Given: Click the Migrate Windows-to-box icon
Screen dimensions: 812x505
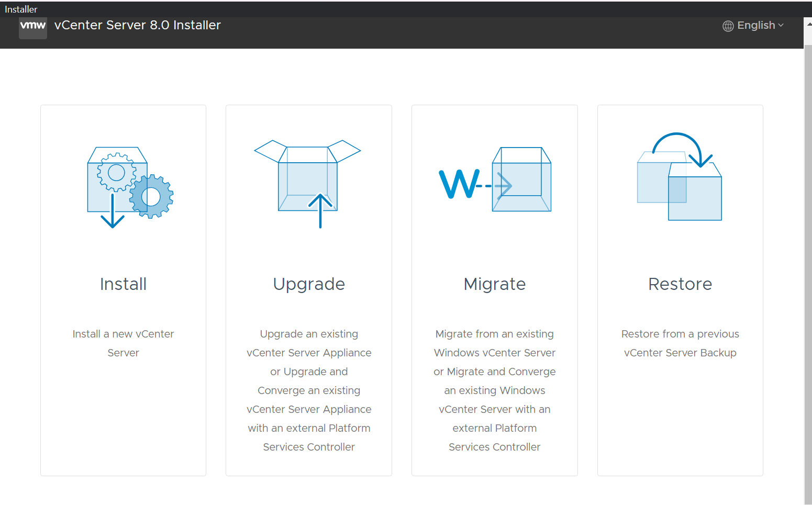Looking at the screenshot, I should tap(495, 179).
